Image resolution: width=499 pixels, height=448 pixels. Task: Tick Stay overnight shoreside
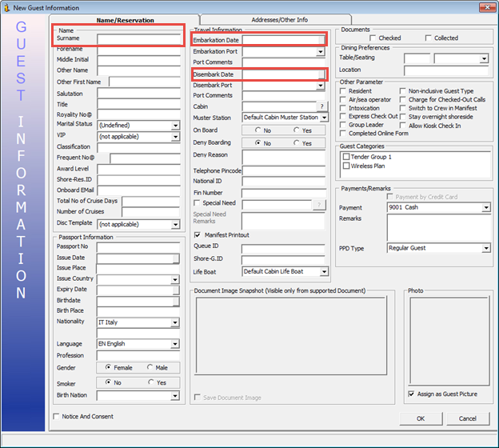[x=402, y=117]
